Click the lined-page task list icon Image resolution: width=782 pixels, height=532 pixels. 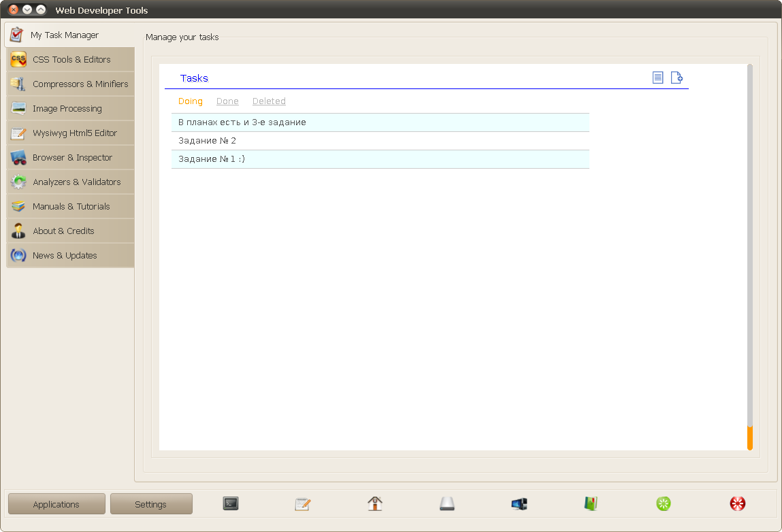tap(658, 78)
